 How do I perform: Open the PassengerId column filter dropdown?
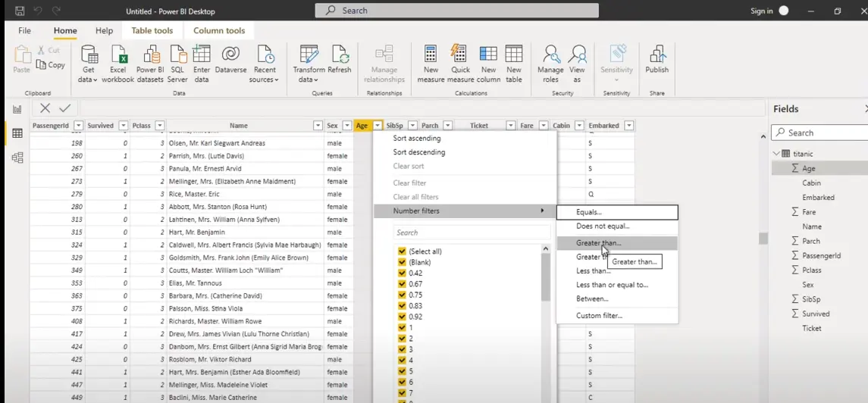coord(79,126)
